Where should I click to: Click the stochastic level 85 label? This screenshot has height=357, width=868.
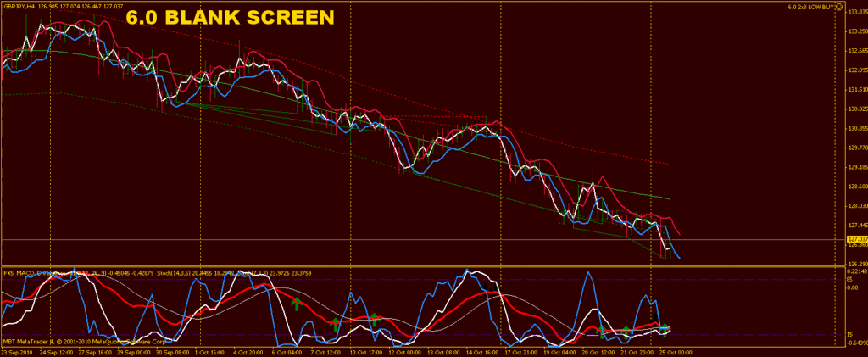[x=851, y=280]
